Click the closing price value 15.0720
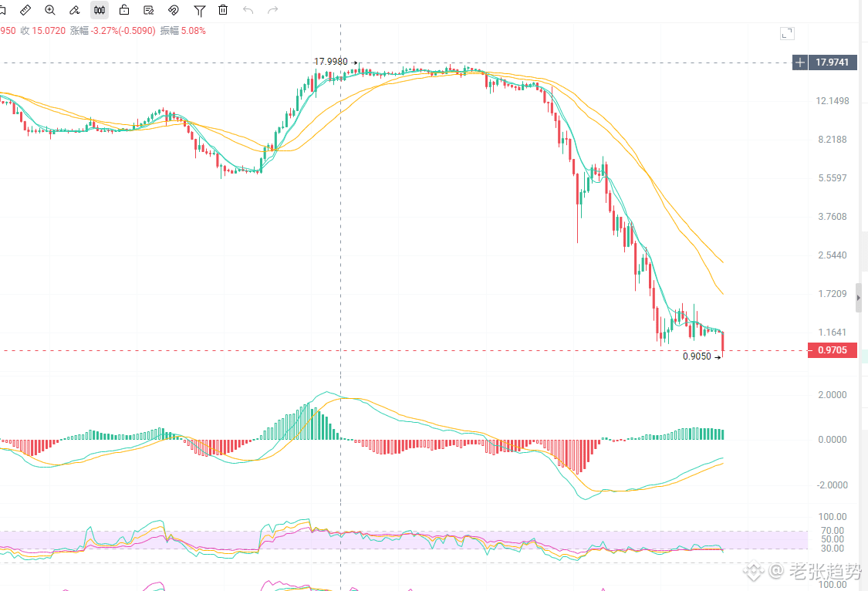This screenshot has height=591, width=868. pos(49,30)
